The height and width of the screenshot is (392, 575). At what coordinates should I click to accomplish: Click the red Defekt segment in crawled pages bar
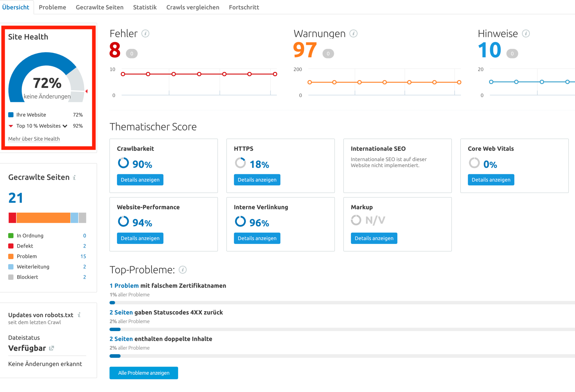pos(12,218)
